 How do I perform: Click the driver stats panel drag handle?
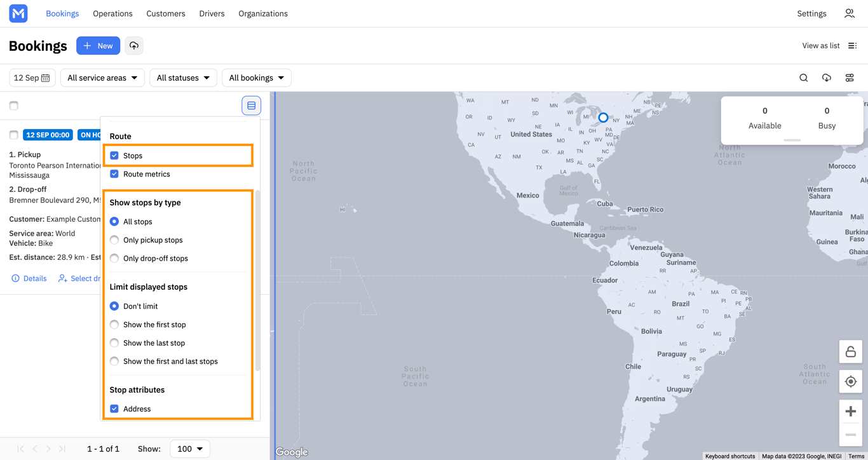792,140
